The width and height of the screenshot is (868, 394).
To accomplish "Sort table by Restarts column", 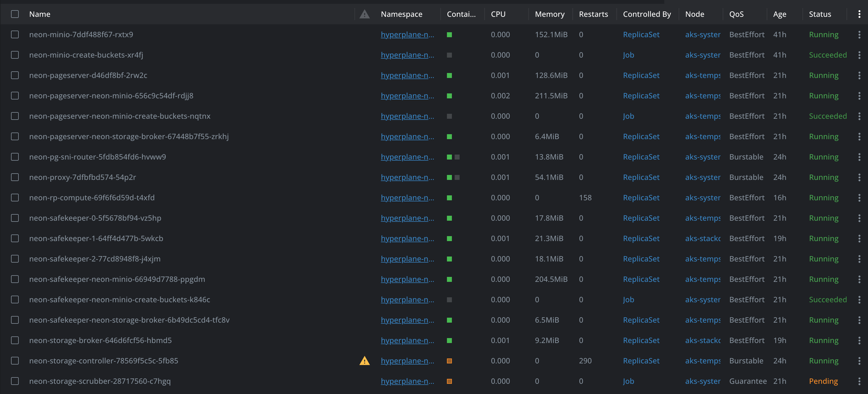I will click(593, 14).
